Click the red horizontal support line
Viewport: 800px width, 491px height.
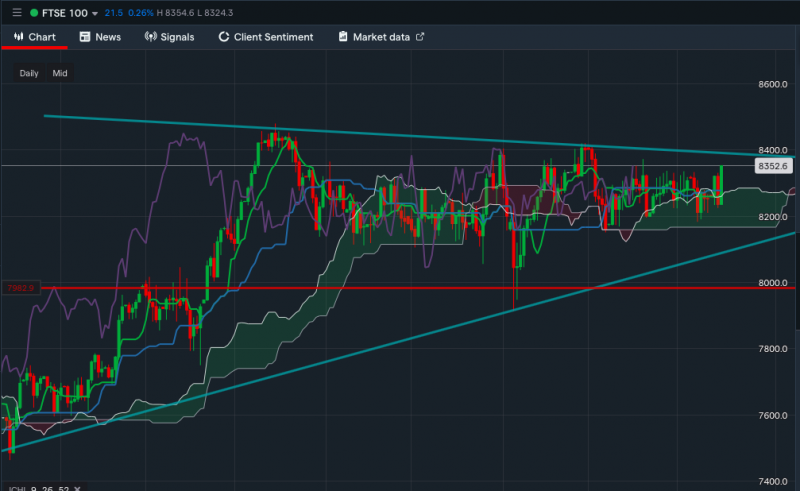pos(400,288)
